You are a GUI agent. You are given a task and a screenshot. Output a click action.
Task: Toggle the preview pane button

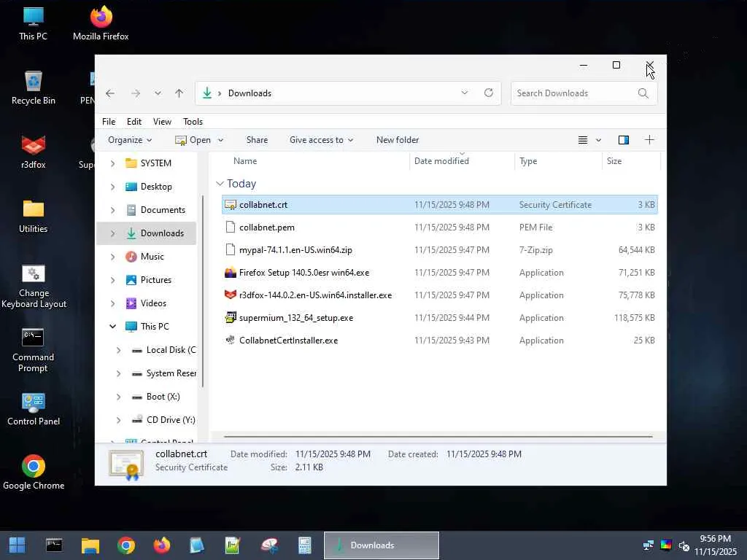pyautogui.click(x=624, y=140)
